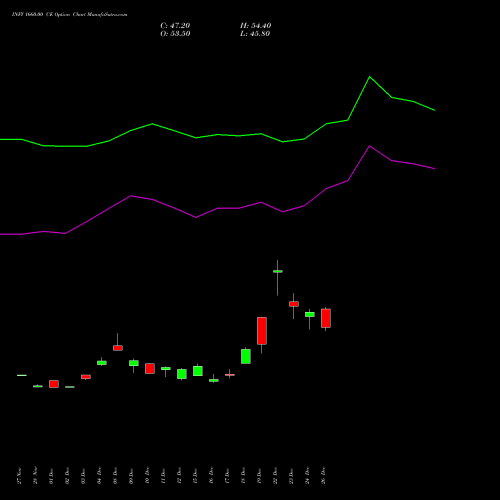Click the '01 Dec' date label
The image size is (500, 500).
[x=51, y=476]
